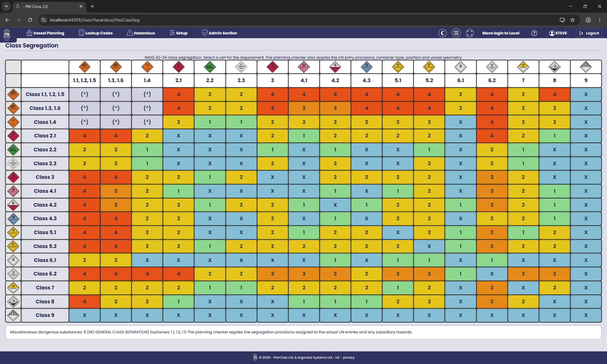Select cell Class 4.2 row, column 4.2
Screen dimensions: 607x364
pos(335,205)
